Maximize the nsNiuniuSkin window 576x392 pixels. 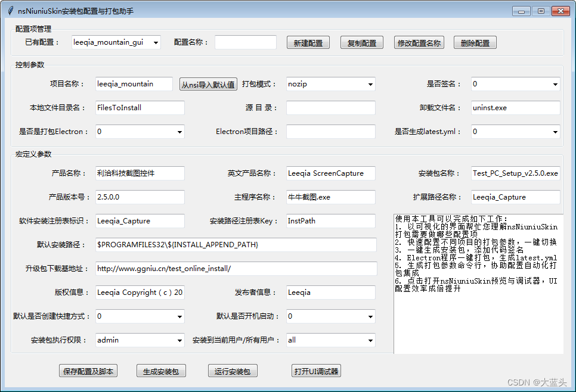tap(541, 11)
